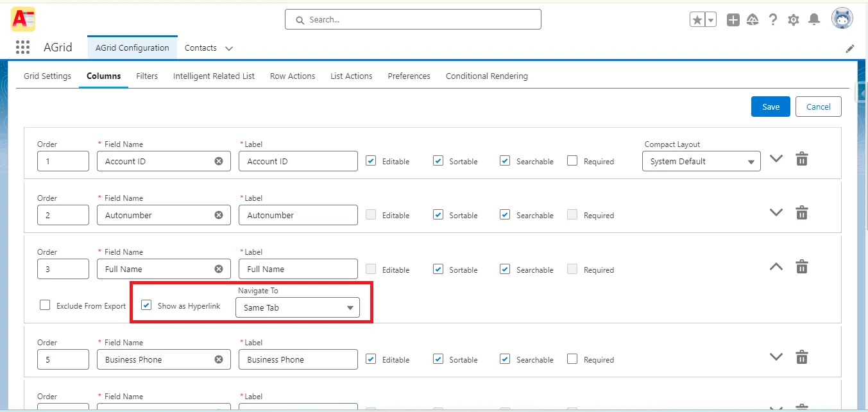Viewport: 868px width, 412px height.
Task: Open the notifications bell icon
Action: pyautogui.click(x=813, y=19)
